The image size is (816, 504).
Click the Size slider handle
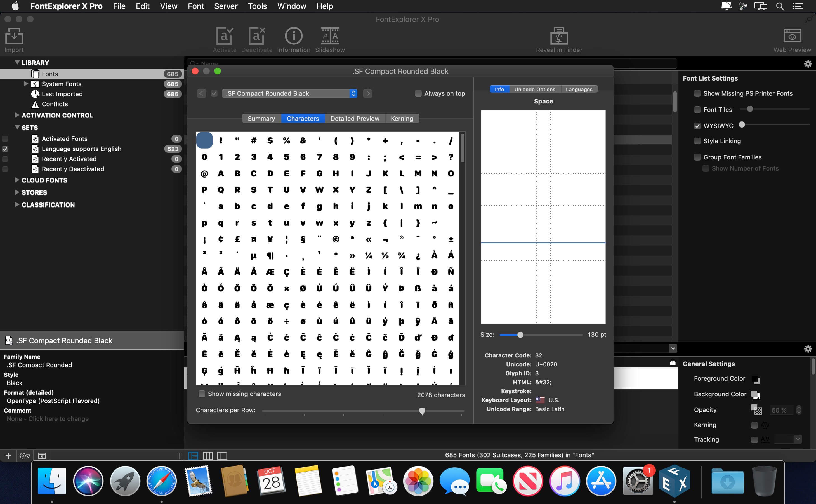(520, 335)
